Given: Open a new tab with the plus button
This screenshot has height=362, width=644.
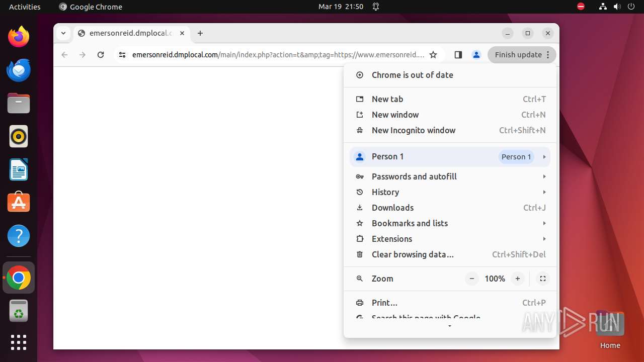Looking at the screenshot, I should (200, 33).
